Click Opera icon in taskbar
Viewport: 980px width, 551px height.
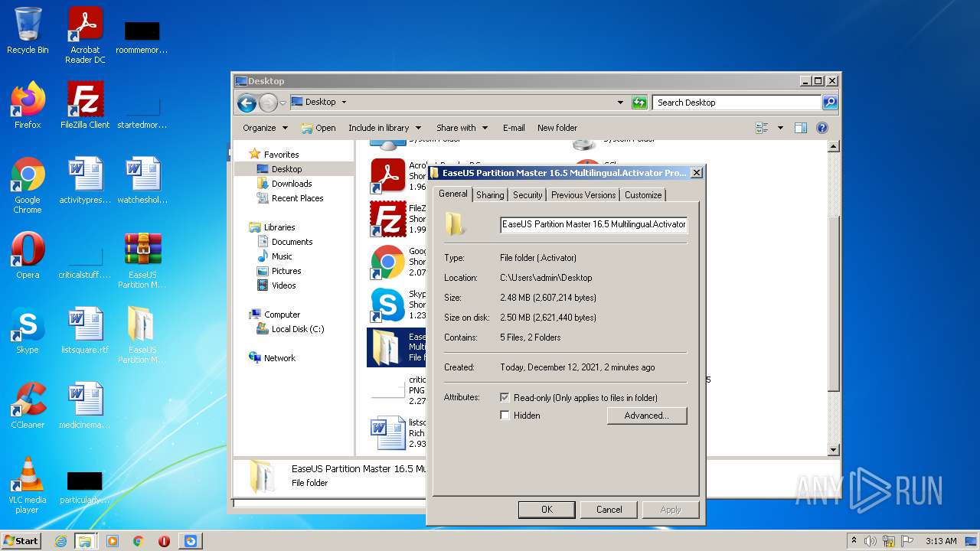164,541
